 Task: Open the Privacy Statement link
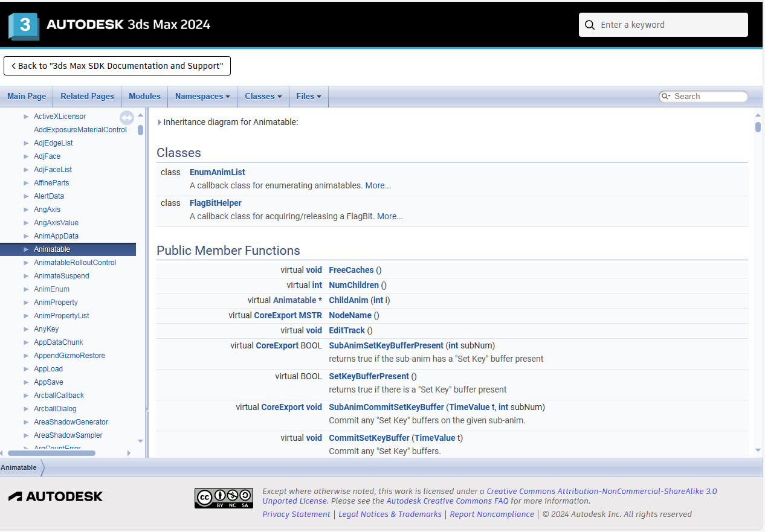point(296,514)
